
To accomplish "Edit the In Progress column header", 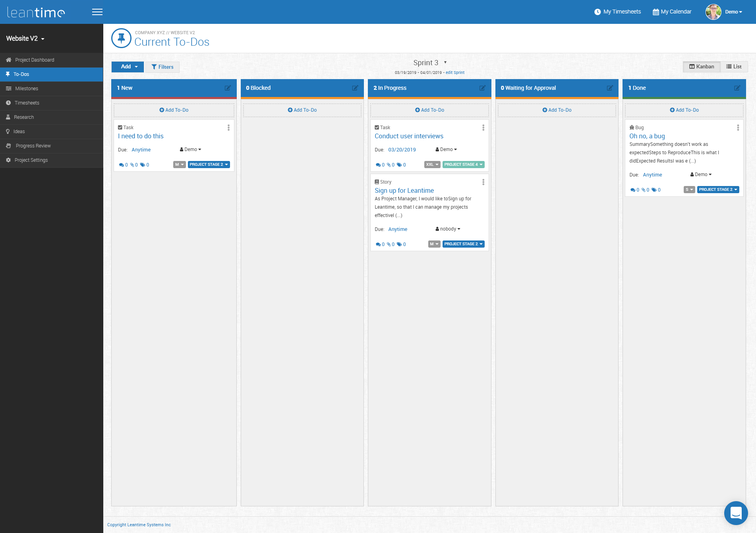I will (482, 88).
